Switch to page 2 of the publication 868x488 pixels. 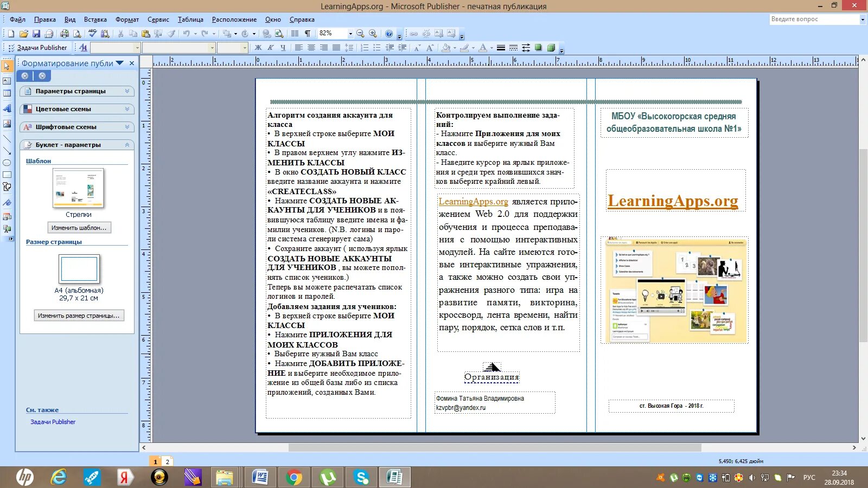[x=168, y=461]
